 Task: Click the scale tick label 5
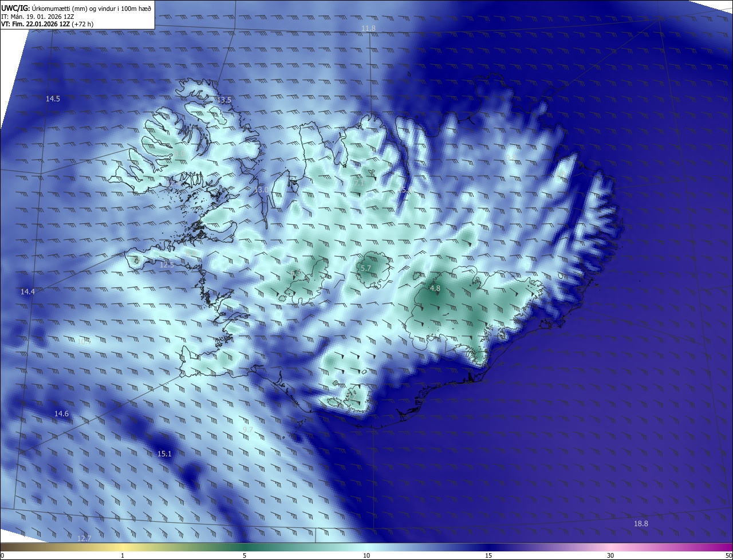(245, 556)
